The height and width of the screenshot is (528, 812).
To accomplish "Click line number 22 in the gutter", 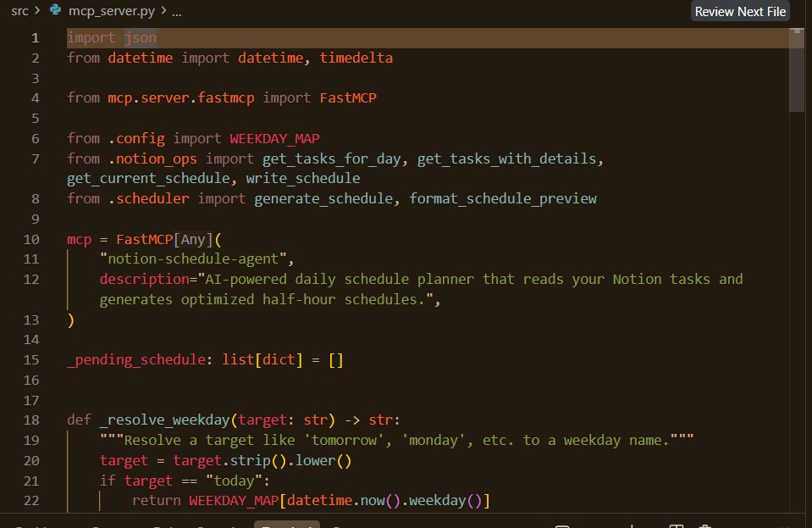I will pos(31,501).
